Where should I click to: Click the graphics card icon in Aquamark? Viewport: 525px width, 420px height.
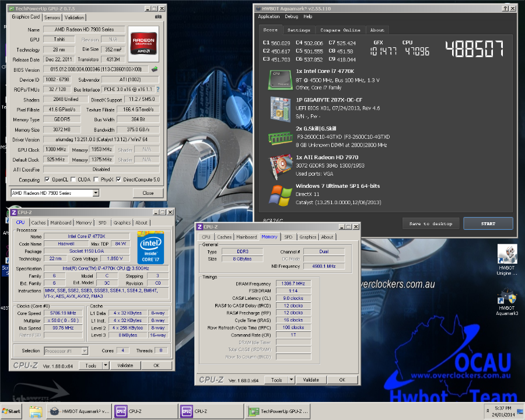tap(280, 167)
